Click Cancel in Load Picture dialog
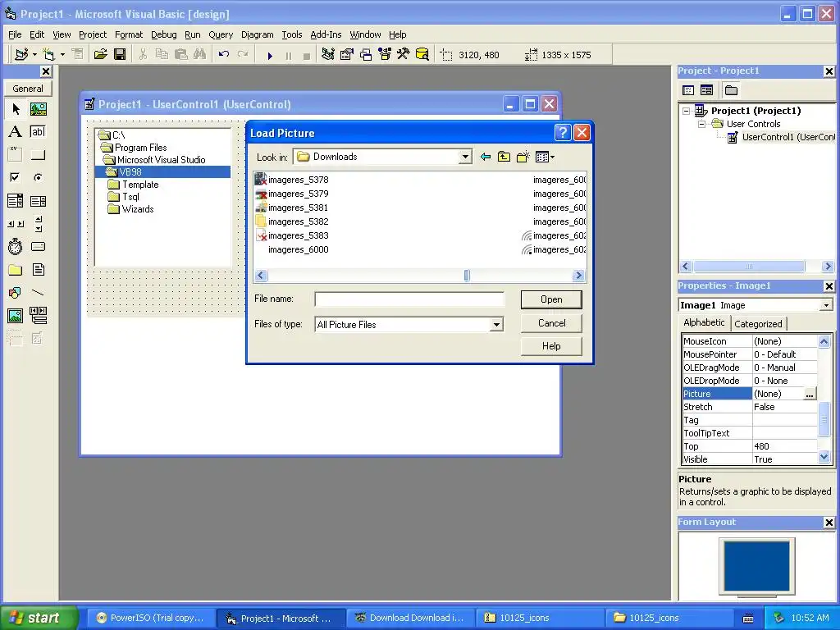The image size is (840, 630). (551, 323)
